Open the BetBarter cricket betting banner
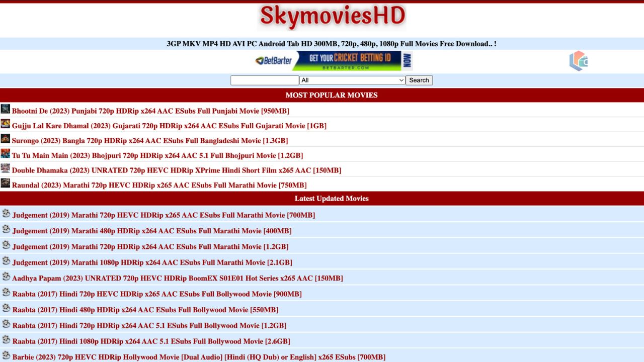644x362 pixels. point(333,61)
